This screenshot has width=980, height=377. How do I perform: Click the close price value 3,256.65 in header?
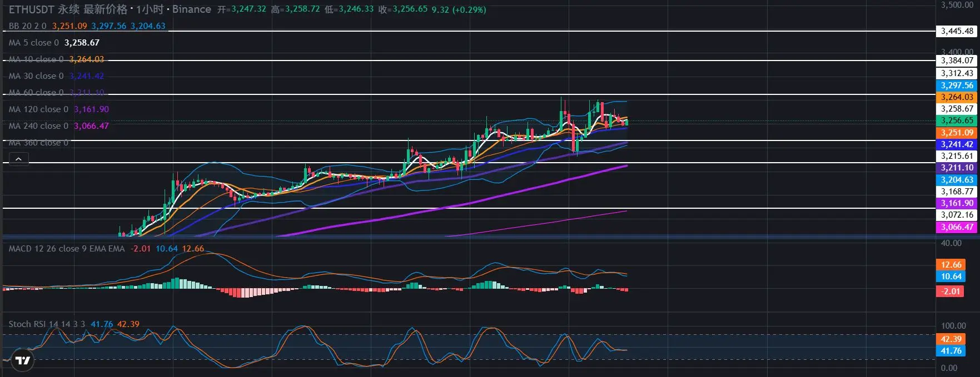tap(410, 9)
